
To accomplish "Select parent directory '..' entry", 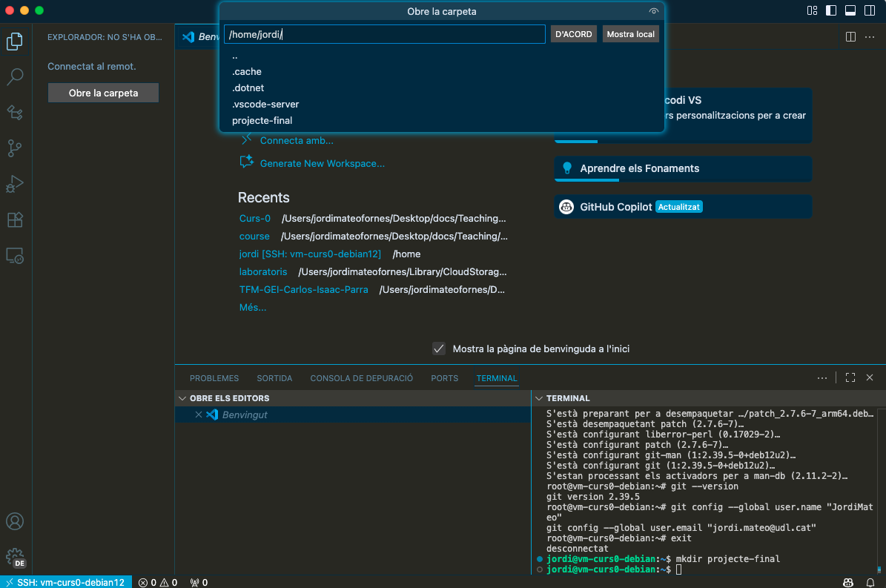I will 442,56.
